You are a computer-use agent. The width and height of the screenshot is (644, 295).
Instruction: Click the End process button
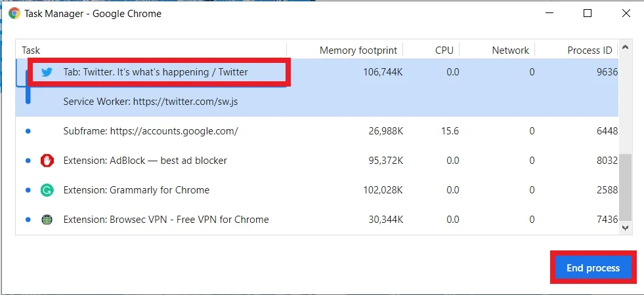593,268
